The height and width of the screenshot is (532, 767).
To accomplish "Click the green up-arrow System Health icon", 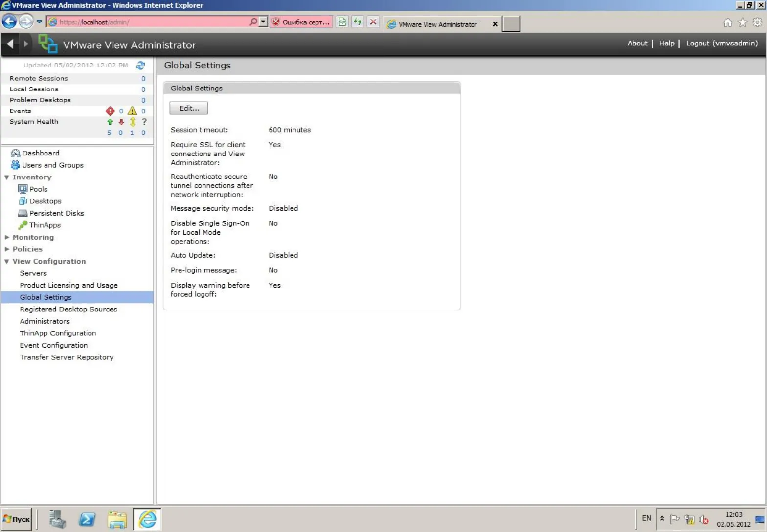I will pos(110,122).
